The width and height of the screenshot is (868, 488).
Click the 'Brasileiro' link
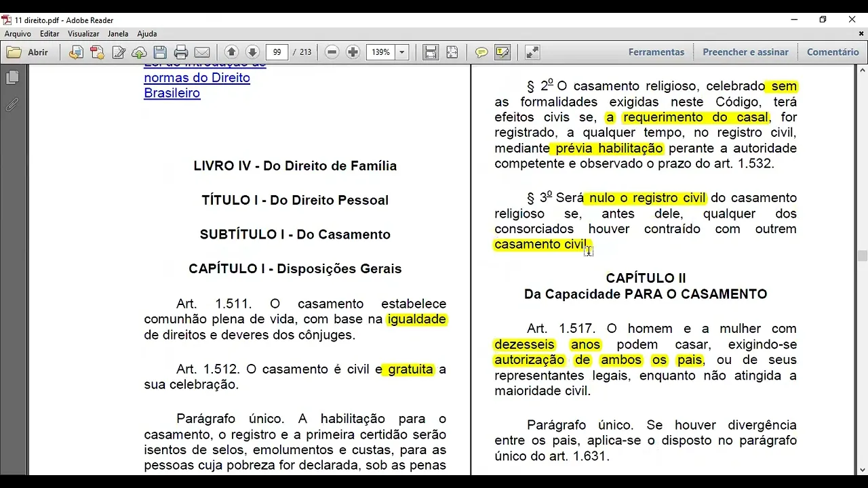point(172,93)
